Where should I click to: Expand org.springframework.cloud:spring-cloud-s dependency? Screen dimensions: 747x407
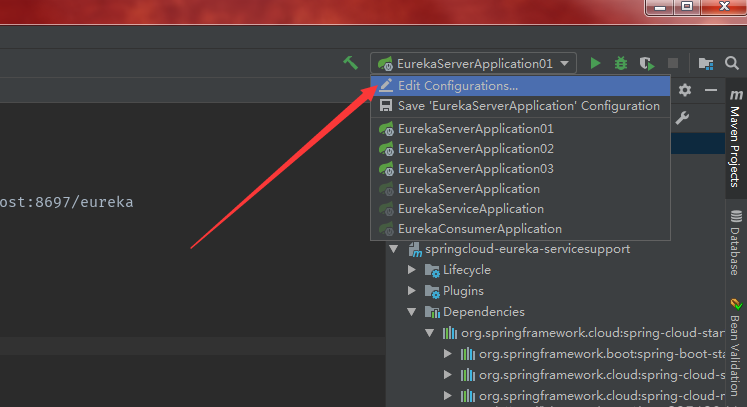448,375
